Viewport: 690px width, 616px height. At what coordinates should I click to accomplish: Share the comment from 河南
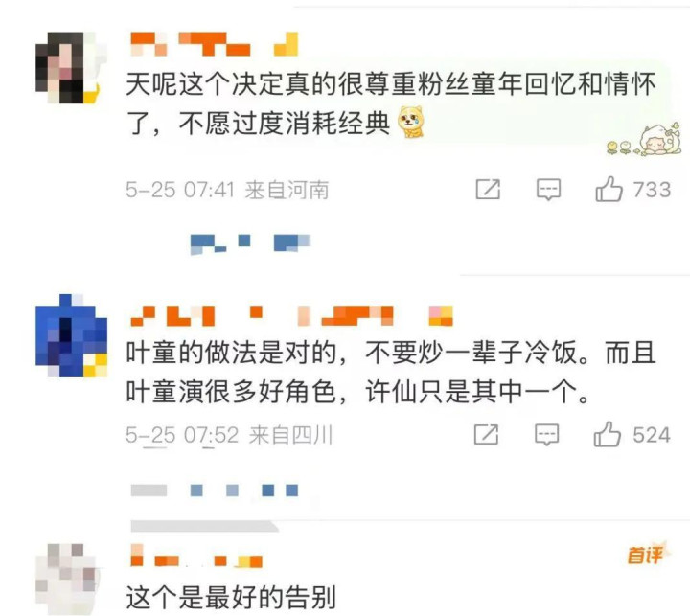pos(488,189)
